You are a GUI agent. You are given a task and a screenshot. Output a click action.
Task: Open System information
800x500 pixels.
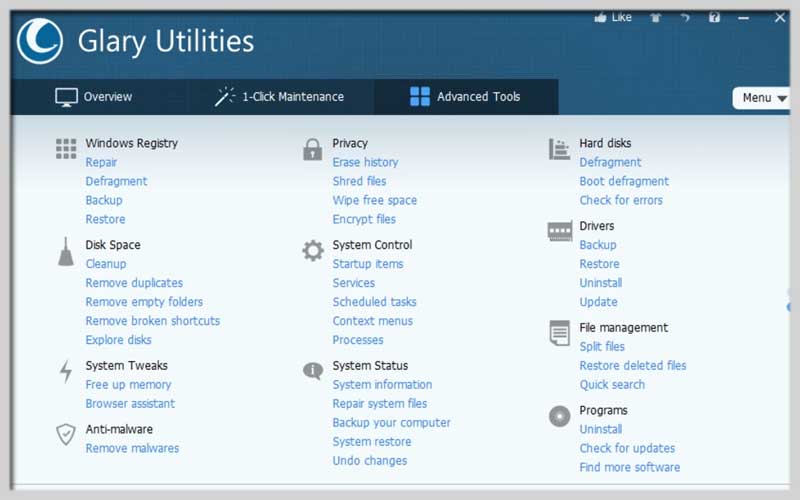point(382,384)
